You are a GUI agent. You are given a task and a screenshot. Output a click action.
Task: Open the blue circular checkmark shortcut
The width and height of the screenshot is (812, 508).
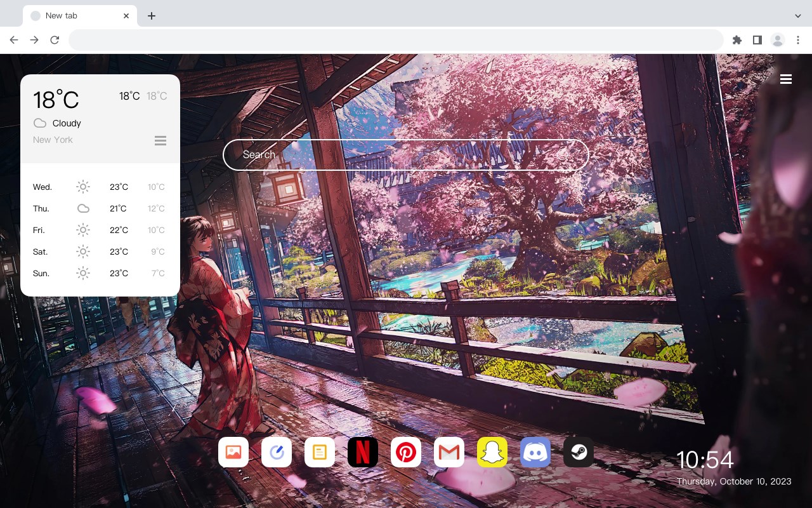tap(277, 452)
